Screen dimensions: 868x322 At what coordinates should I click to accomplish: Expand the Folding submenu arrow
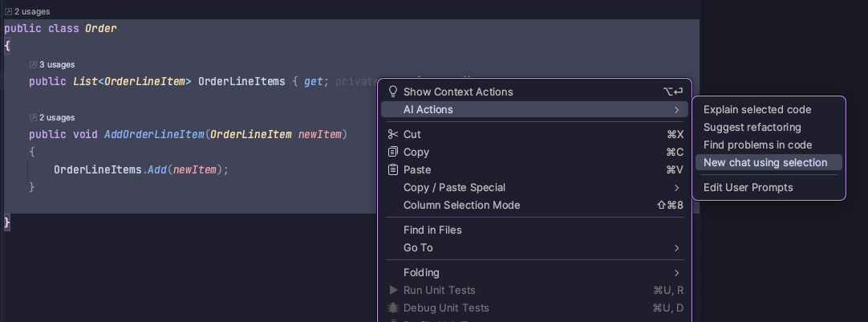[676, 272]
